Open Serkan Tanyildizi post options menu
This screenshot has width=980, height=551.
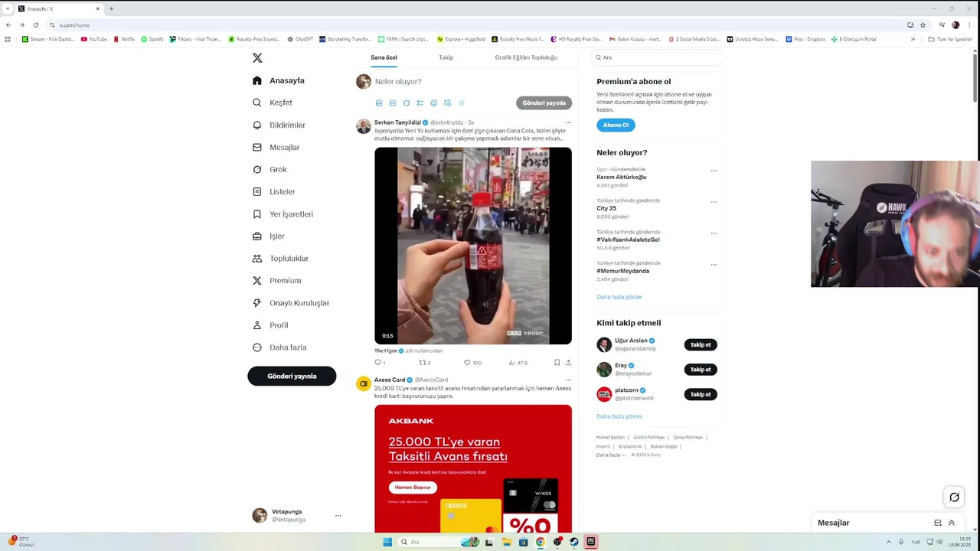coord(568,122)
